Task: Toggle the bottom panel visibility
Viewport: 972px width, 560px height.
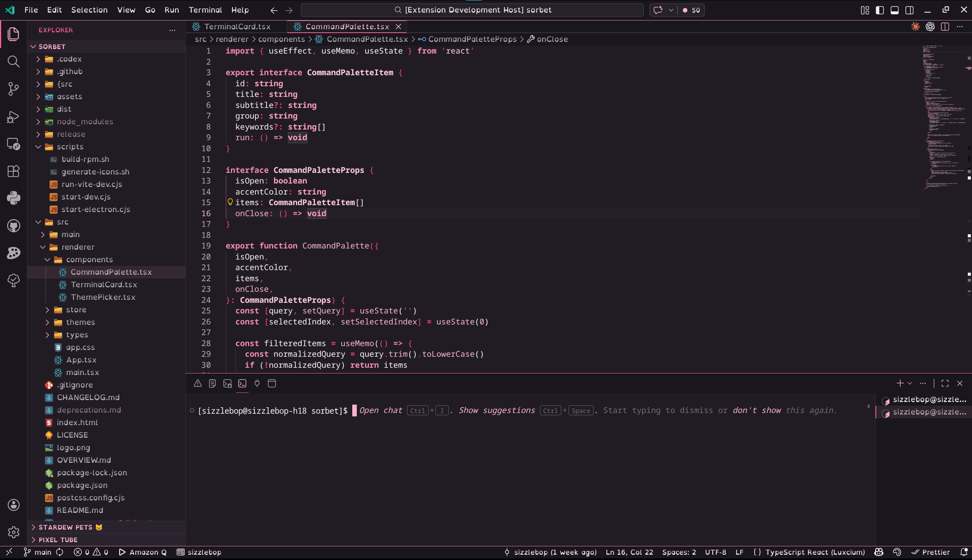Action: [894, 10]
